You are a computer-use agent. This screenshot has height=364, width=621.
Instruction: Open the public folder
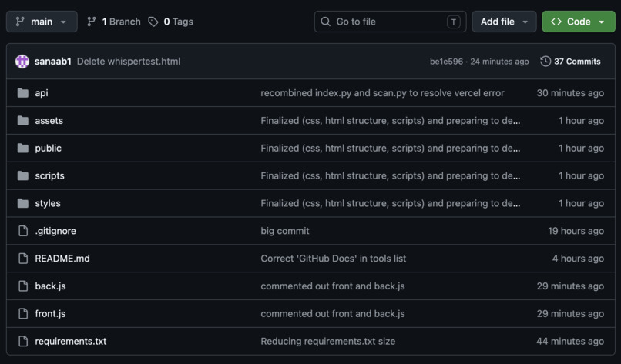(x=49, y=148)
